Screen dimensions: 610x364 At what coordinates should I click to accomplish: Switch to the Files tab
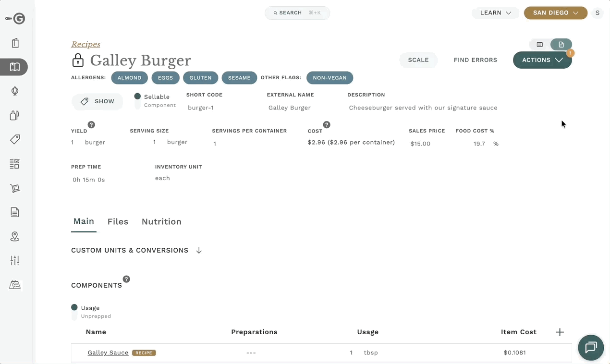tap(118, 222)
